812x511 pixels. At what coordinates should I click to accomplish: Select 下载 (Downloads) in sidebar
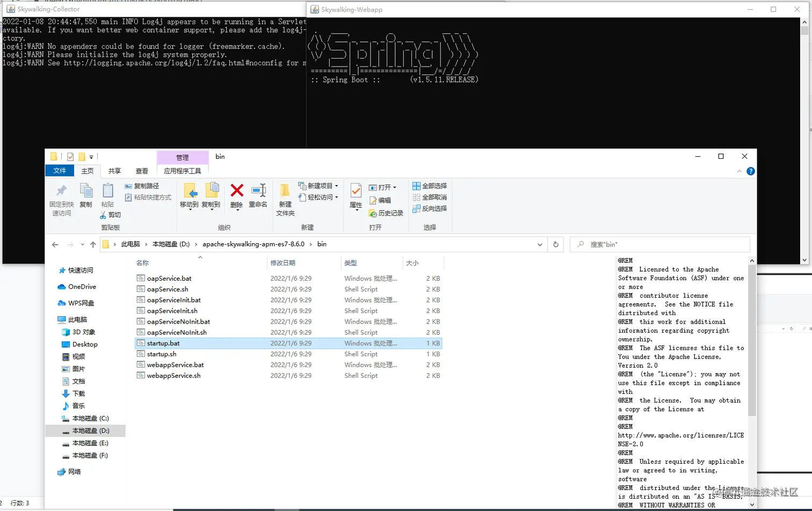tap(74, 393)
